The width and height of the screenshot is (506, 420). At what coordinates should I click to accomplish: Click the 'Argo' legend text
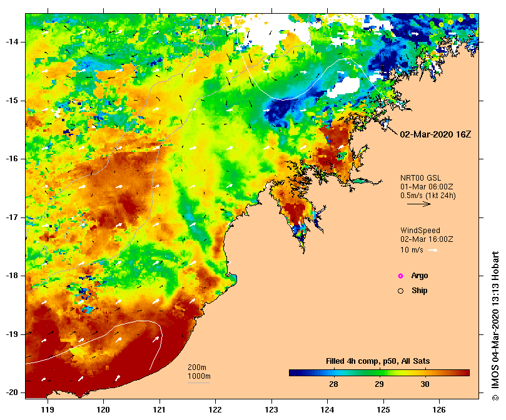click(420, 276)
